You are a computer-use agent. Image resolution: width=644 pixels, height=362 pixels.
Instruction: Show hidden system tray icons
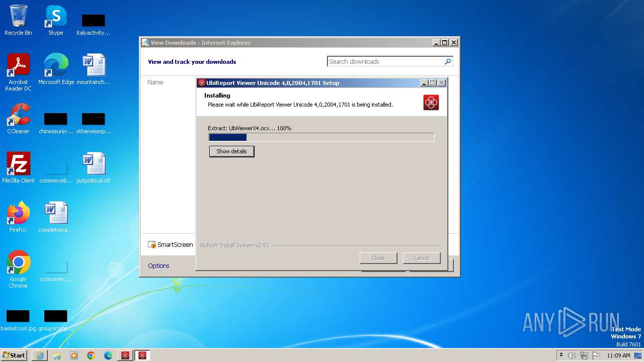[561, 355]
